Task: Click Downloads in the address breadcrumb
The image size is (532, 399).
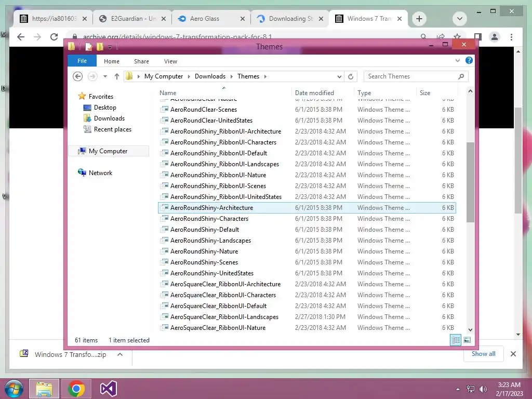Action: pyautogui.click(x=210, y=76)
